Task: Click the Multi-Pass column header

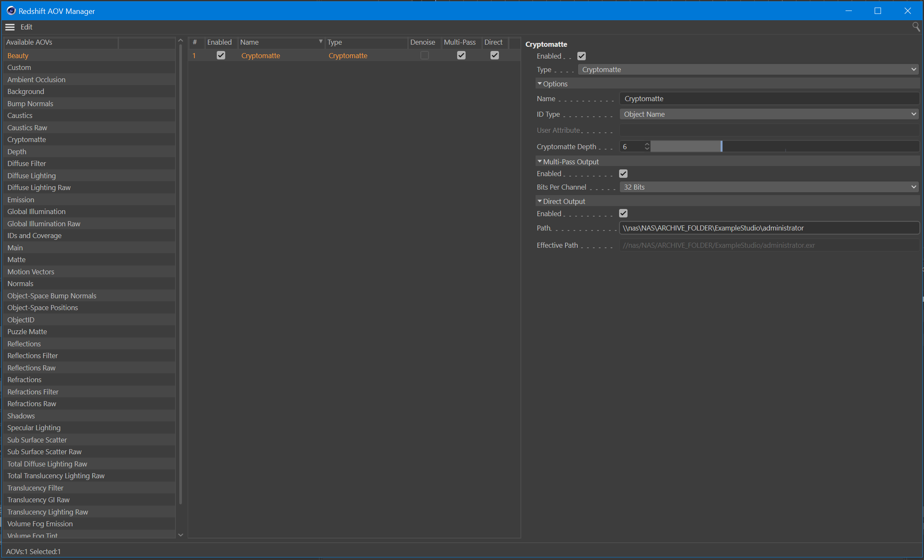Action: (461, 42)
